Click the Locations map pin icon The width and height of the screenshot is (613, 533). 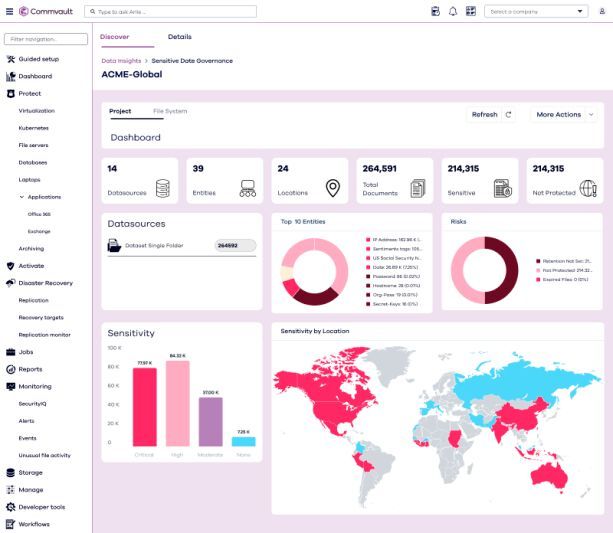pos(333,187)
